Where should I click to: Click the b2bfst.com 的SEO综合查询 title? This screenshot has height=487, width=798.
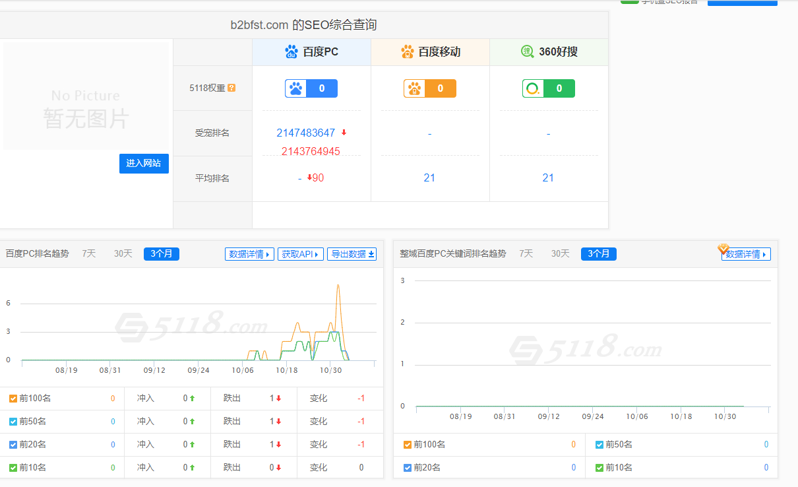click(303, 25)
